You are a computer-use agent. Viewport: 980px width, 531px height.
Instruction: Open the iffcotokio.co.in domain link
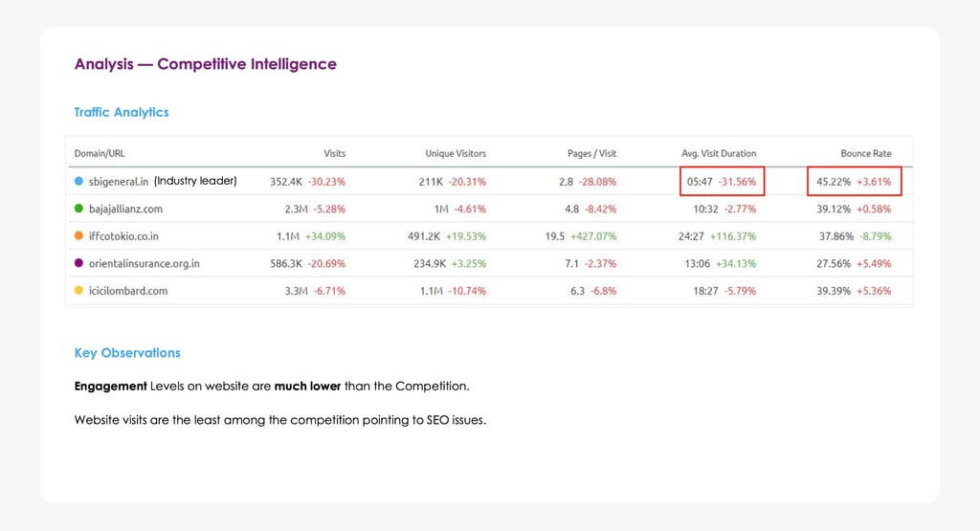tap(123, 236)
